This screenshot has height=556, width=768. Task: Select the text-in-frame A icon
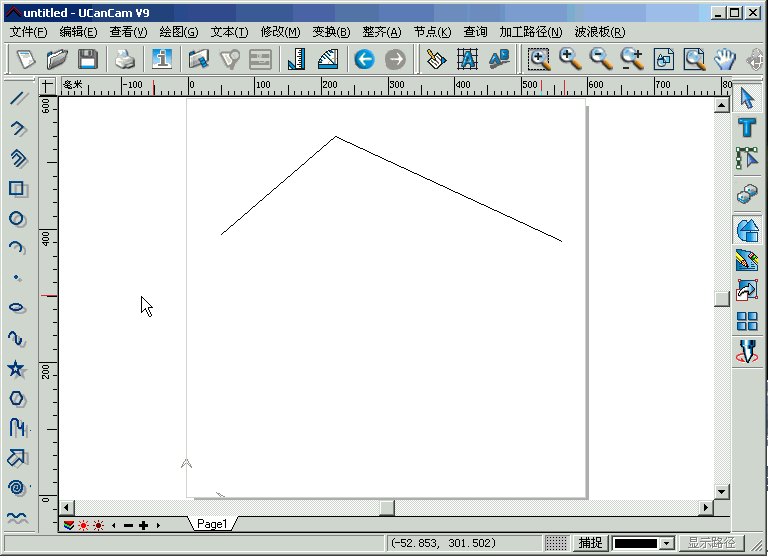point(468,59)
